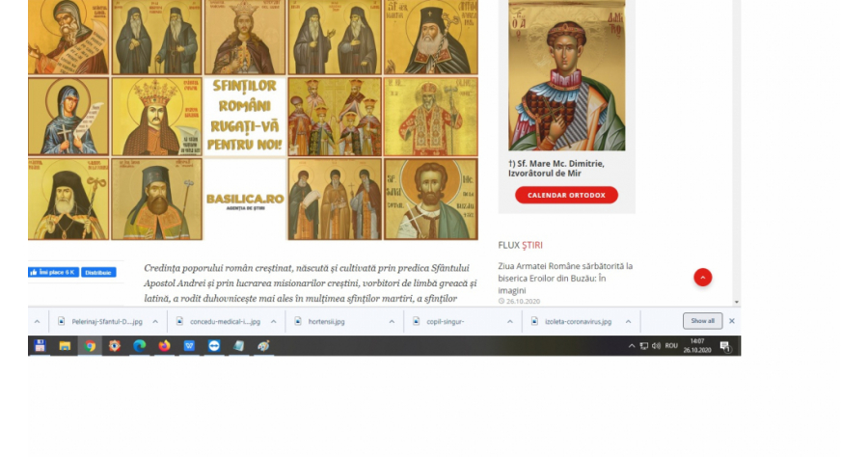Image resolution: width=868 pixels, height=457 pixels.
Task: Select the article's italic intro paragraph
Action: (x=310, y=283)
